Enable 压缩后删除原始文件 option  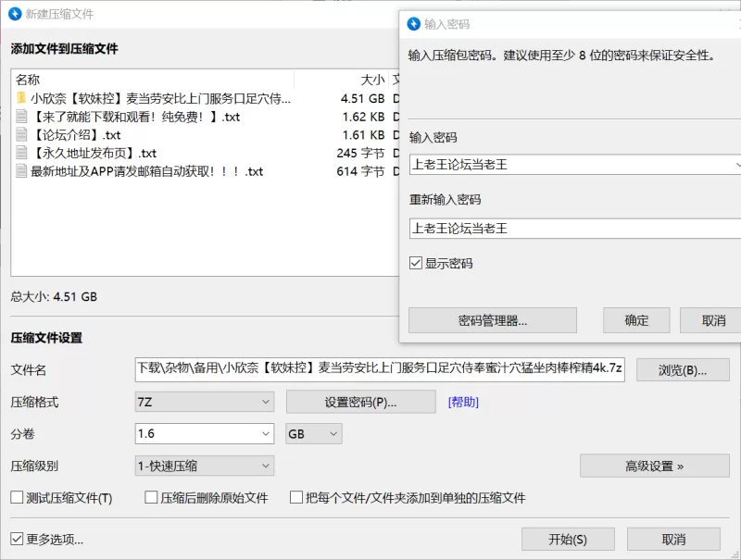pyautogui.click(x=152, y=498)
